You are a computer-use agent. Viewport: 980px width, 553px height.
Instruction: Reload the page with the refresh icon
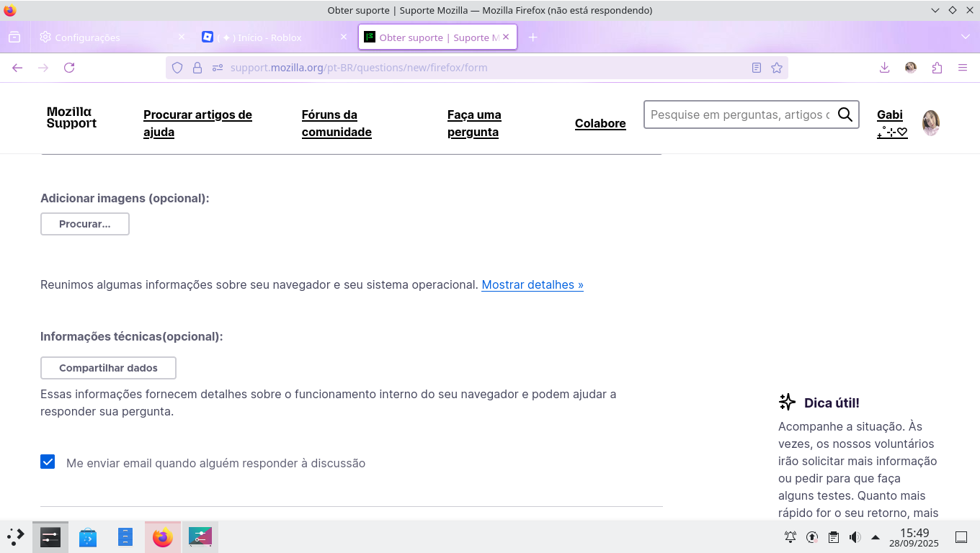coord(69,68)
